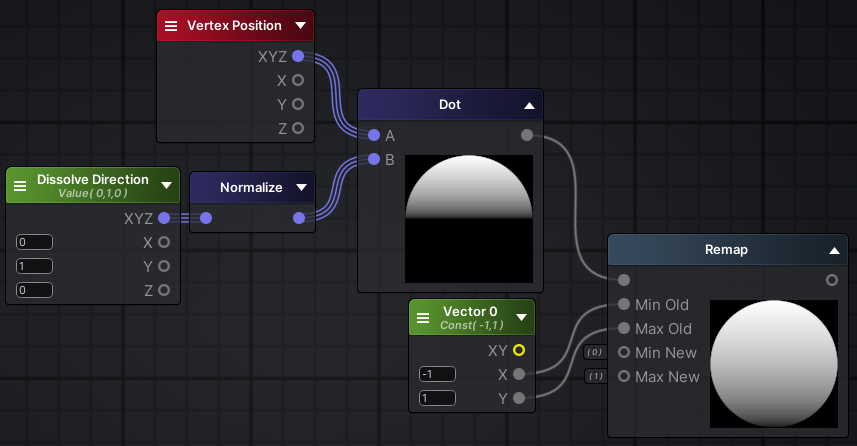This screenshot has height=446, width=857.
Task: Select the Vector 0 Y output port
Action: (x=519, y=398)
